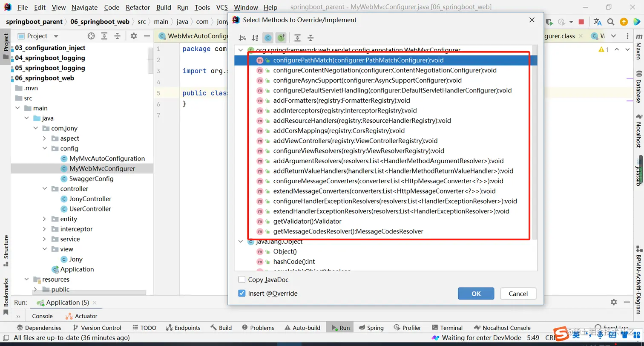Collapse the java.lang.Object node
644x346 pixels.
coord(241,242)
